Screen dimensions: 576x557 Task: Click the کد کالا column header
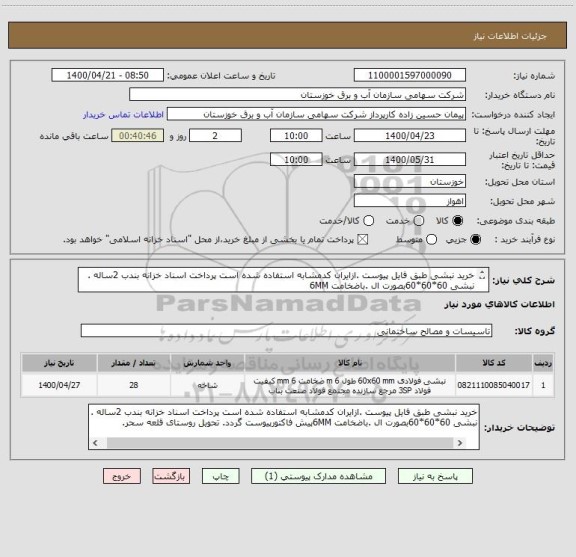click(x=494, y=363)
